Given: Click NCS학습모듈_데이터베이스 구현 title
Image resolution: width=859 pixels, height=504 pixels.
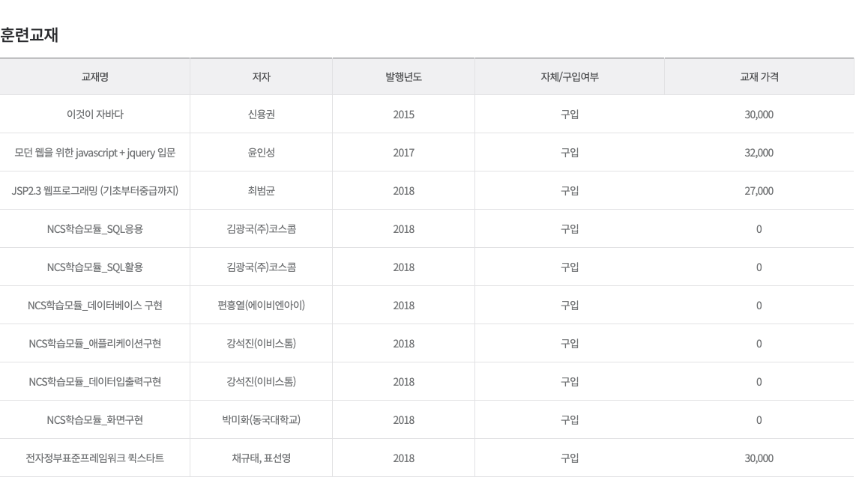Looking at the screenshot, I should (x=94, y=306).
